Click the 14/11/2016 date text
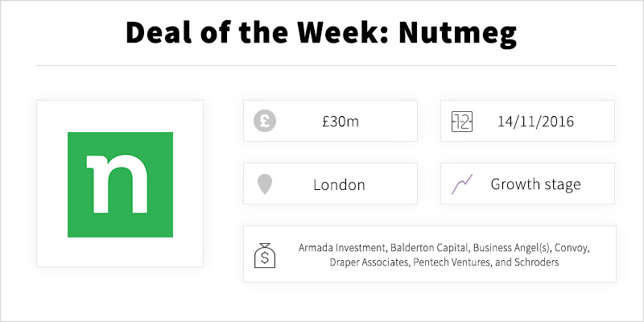The width and height of the screenshot is (644, 322). click(x=535, y=122)
